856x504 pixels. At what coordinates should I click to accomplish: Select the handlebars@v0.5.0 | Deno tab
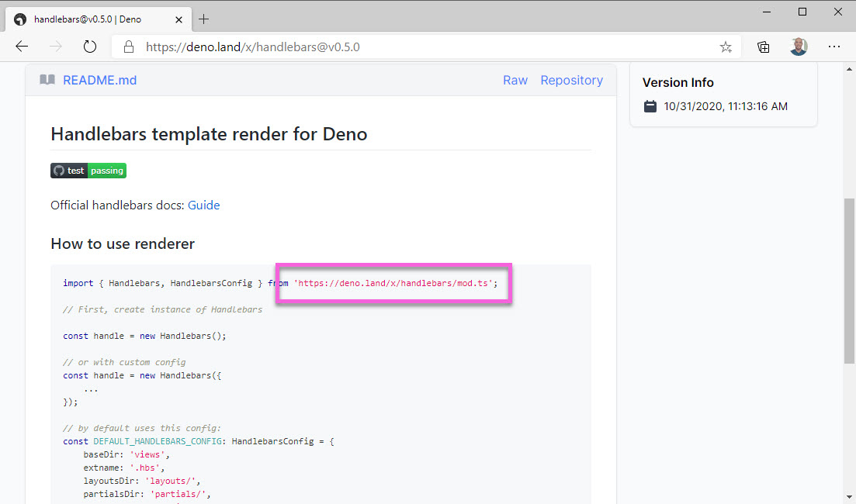(87, 19)
